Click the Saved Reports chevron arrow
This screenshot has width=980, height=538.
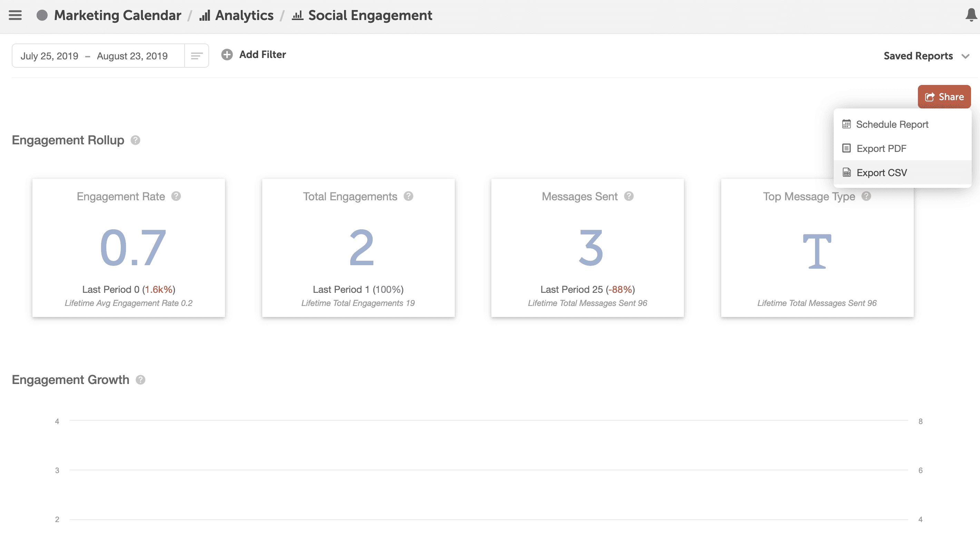[965, 56]
